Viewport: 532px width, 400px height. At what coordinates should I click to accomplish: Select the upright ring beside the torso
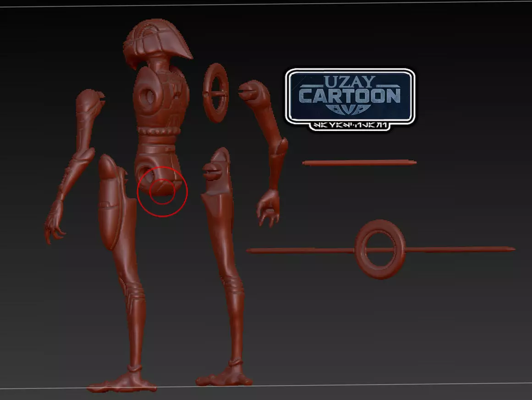click(x=216, y=92)
